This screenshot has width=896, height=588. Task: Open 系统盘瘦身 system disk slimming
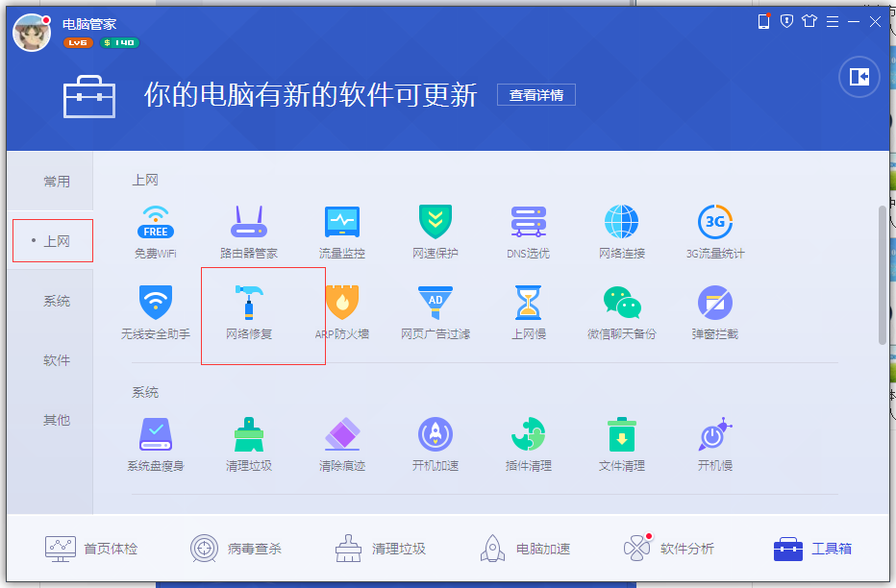pyautogui.click(x=156, y=445)
